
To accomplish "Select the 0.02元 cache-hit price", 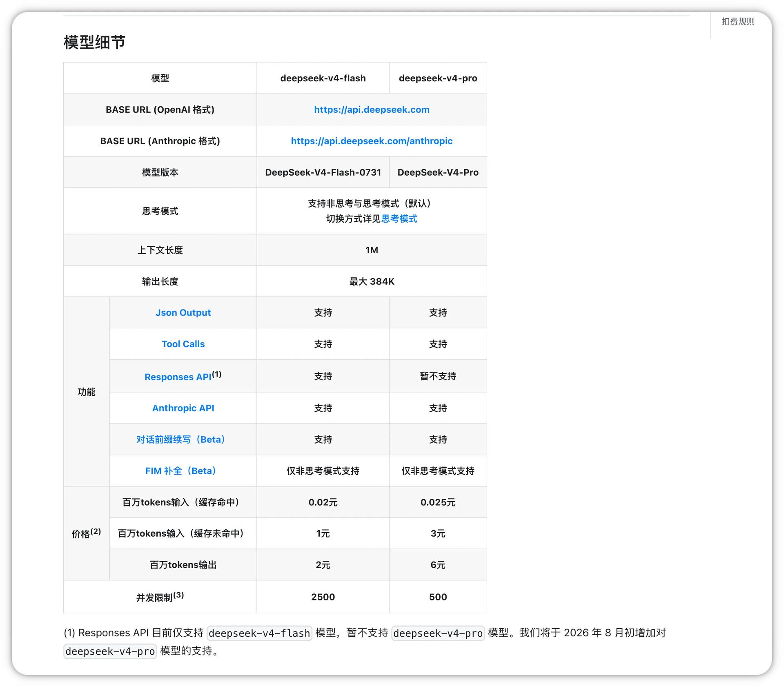I will [x=323, y=502].
